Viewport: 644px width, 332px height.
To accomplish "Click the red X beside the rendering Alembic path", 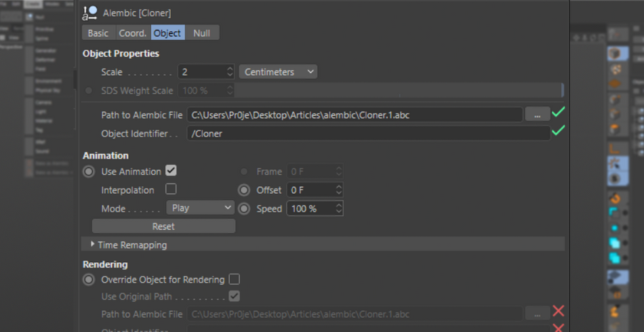I will (558, 311).
